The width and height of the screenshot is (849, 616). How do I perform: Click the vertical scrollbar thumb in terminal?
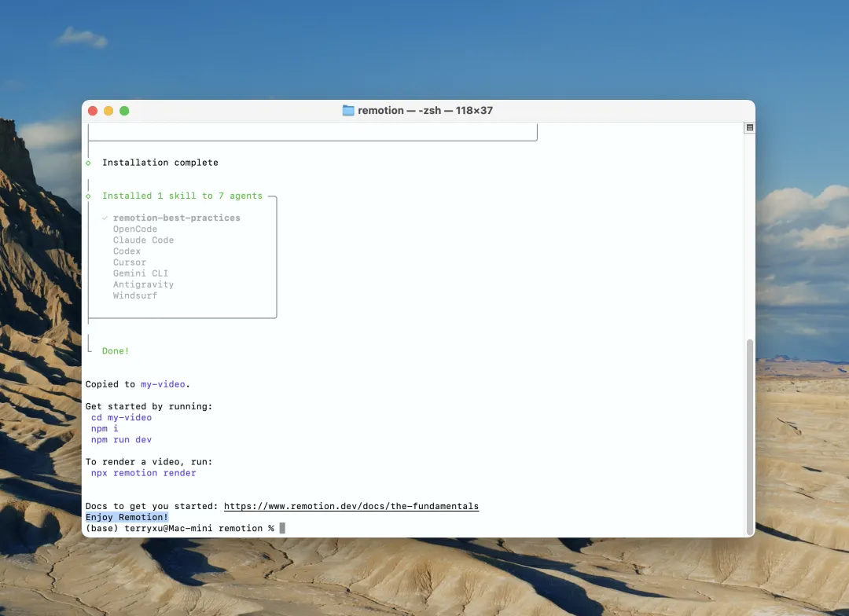749,437
